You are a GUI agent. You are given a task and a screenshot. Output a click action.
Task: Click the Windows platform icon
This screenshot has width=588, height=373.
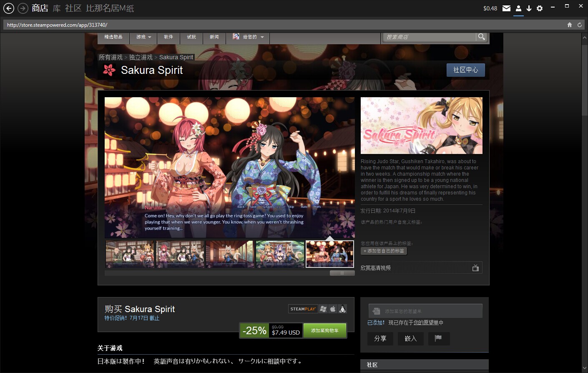point(323,309)
